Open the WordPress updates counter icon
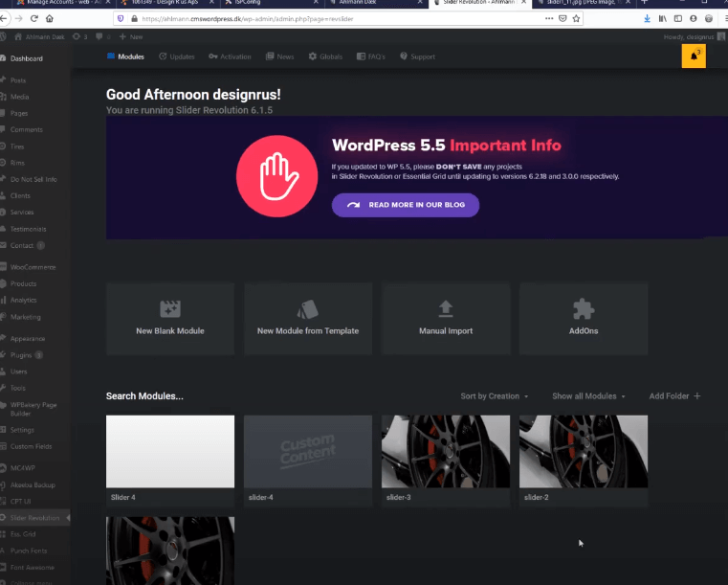The width and height of the screenshot is (728, 585). pyautogui.click(x=79, y=36)
